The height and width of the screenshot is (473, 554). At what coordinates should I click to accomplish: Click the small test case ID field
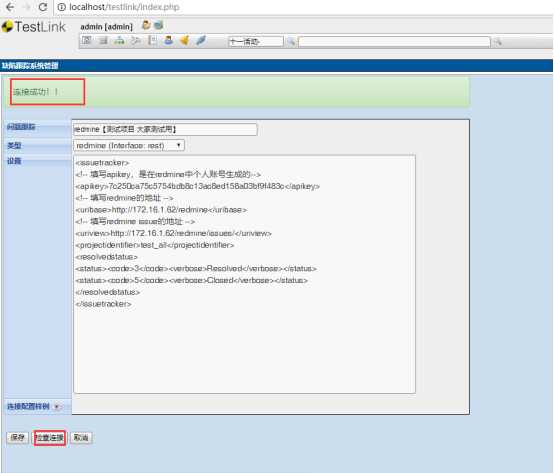(256, 41)
